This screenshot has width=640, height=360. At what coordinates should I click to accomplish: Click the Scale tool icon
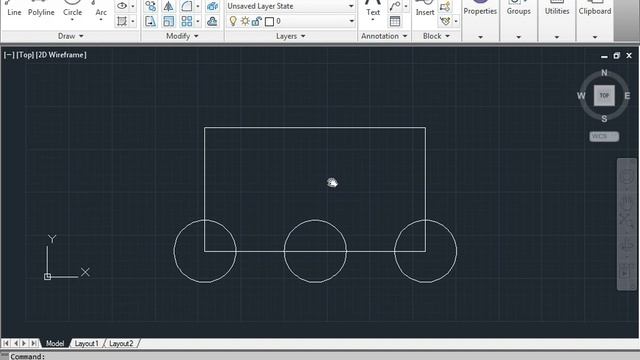pyautogui.click(x=168, y=21)
